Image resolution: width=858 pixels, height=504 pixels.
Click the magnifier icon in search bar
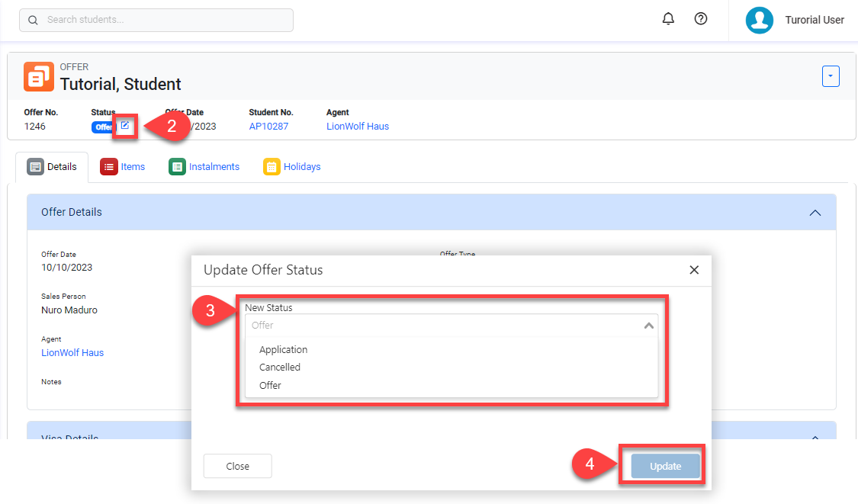tap(33, 21)
